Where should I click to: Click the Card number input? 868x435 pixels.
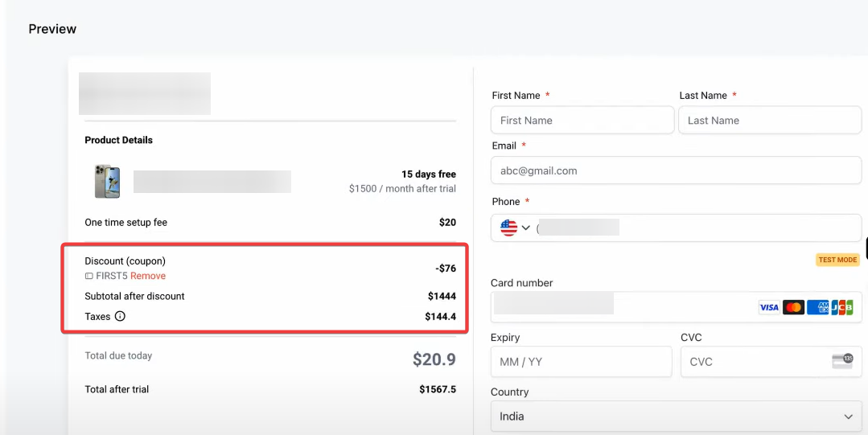pyautogui.click(x=619, y=306)
